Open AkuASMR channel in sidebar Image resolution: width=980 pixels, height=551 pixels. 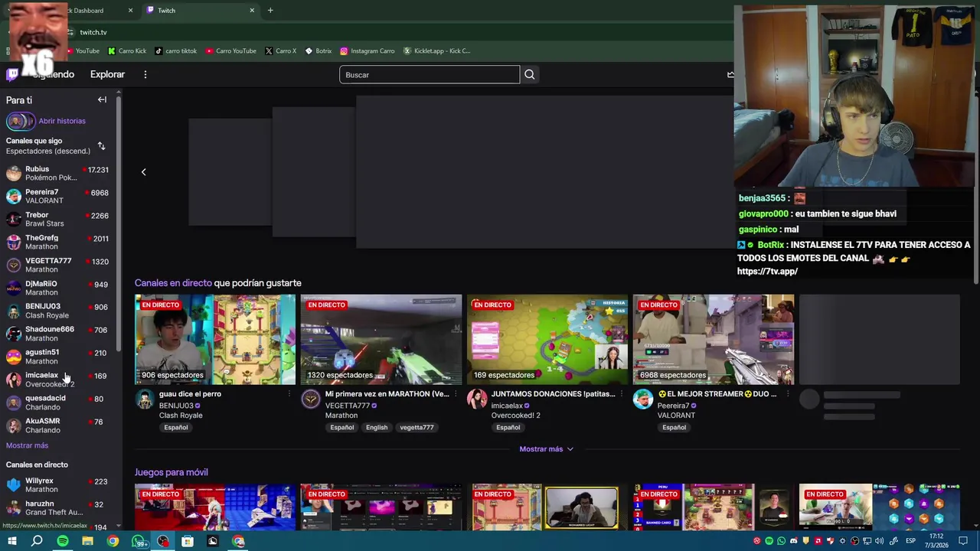[60, 425]
